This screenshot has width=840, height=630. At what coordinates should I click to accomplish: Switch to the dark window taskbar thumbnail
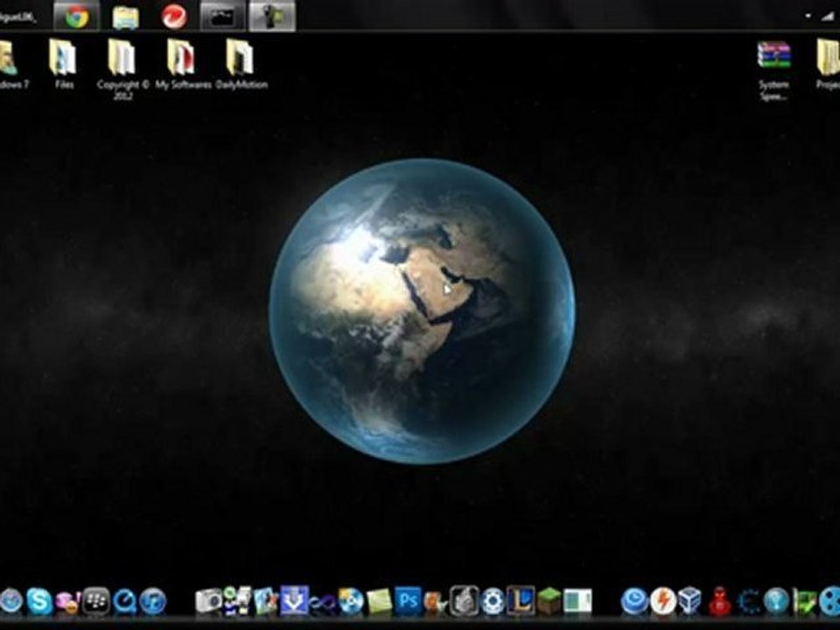click(x=222, y=16)
